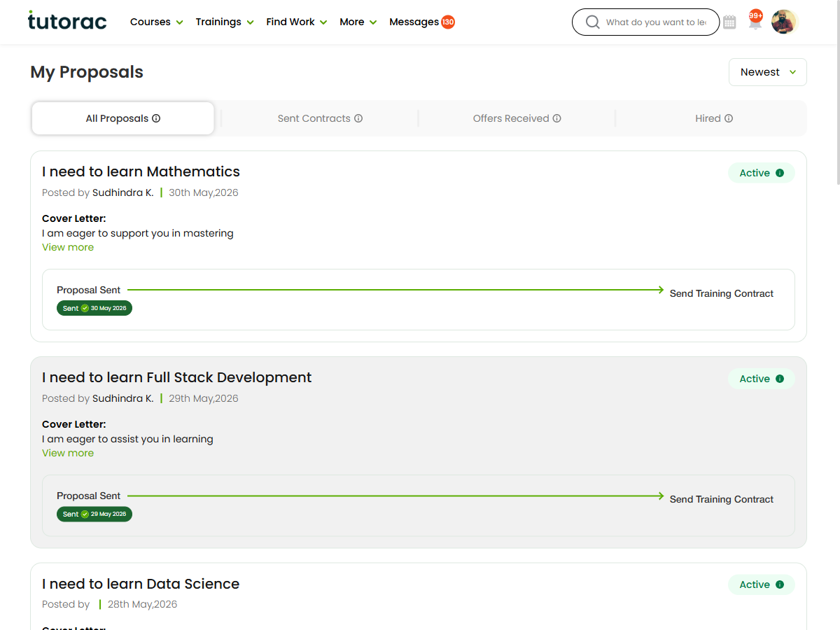Image resolution: width=840 pixels, height=630 pixels.
Task: Click info icon next to Offers Received
Action: point(557,118)
